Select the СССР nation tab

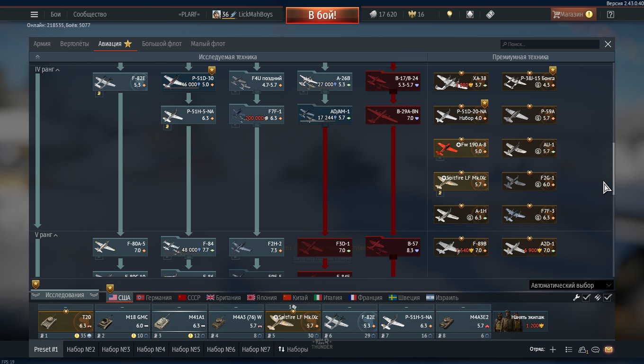click(x=189, y=298)
